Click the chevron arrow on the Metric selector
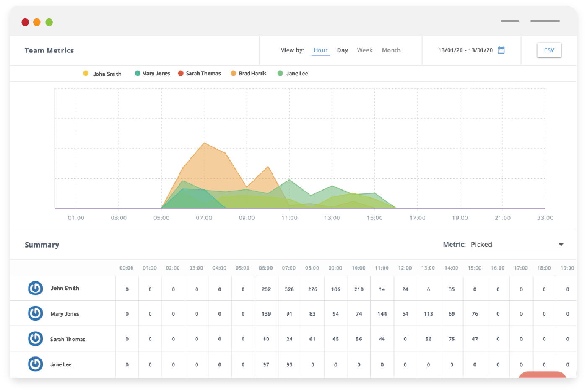This screenshot has height=392, width=587. coord(561,244)
